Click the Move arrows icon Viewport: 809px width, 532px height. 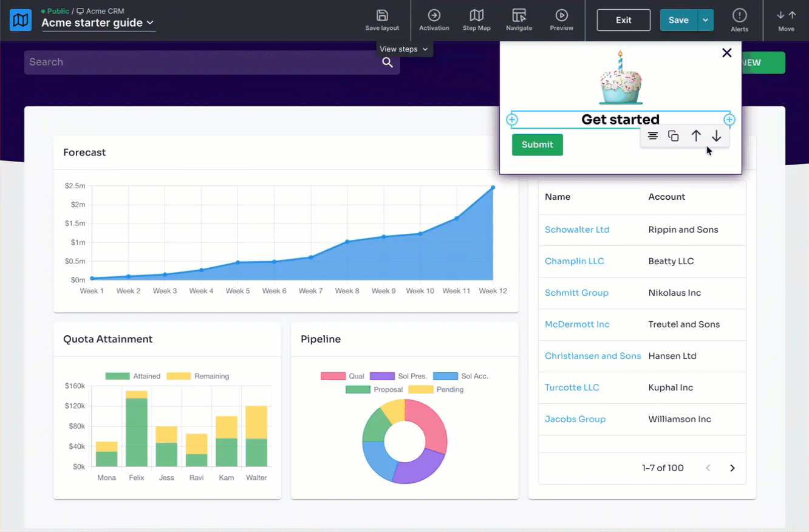(787, 15)
